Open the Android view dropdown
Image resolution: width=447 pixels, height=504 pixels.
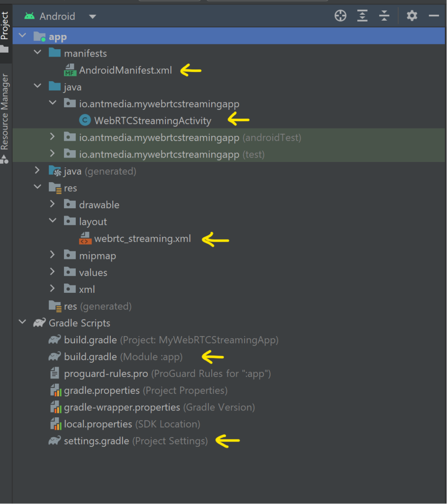[x=92, y=17]
